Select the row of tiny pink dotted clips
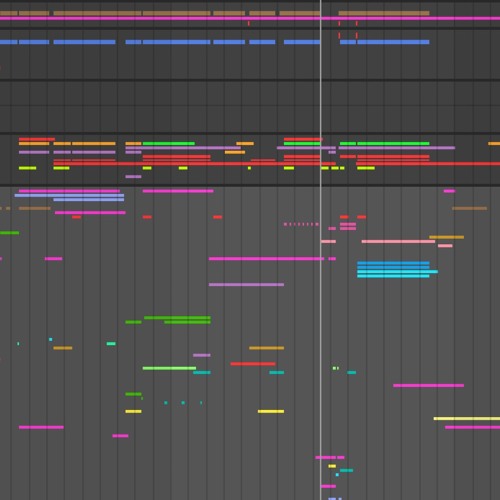 (301, 224)
